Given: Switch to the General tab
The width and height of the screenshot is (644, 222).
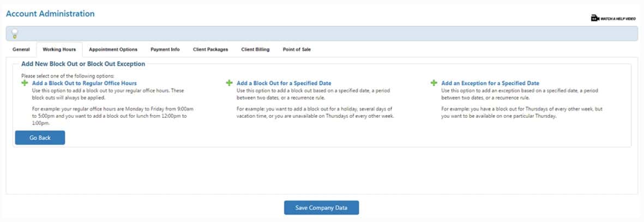Looking at the screenshot, I should [21, 50].
